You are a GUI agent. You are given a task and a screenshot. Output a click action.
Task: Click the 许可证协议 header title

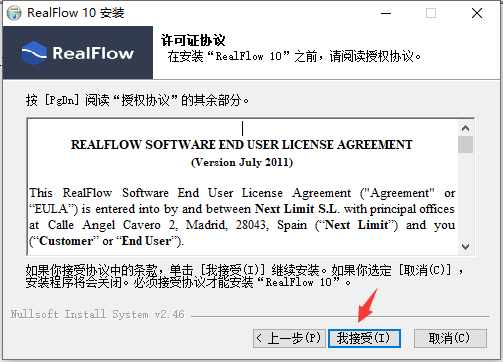coord(193,40)
